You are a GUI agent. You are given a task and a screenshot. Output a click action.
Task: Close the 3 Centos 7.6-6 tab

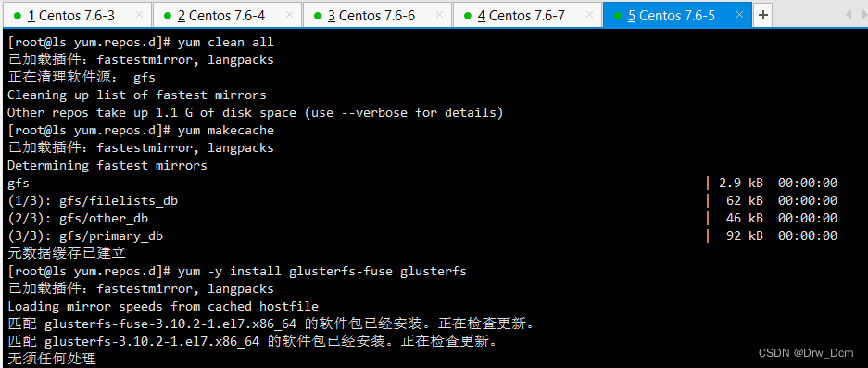(x=440, y=15)
